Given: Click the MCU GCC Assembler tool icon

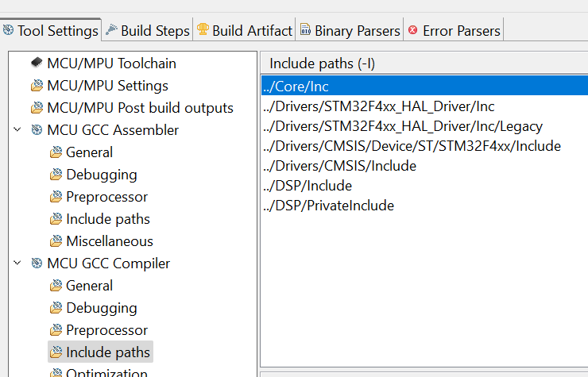Looking at the screenshot, I should coord(37,130).
